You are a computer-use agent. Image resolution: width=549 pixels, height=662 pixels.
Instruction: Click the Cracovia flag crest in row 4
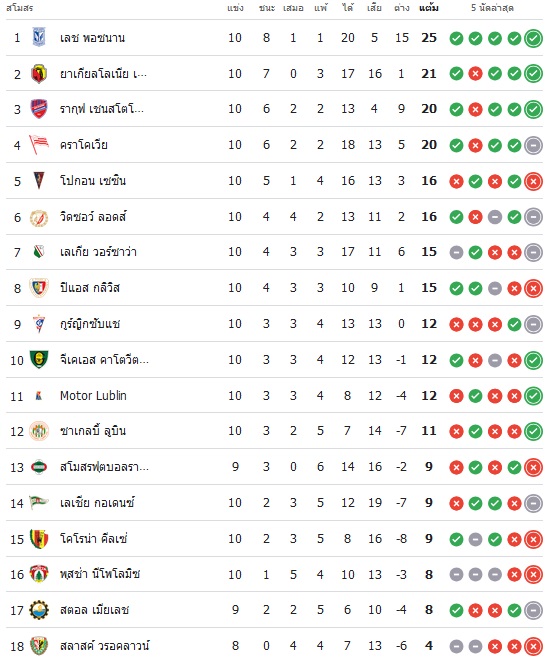click(x=39, y=145)
